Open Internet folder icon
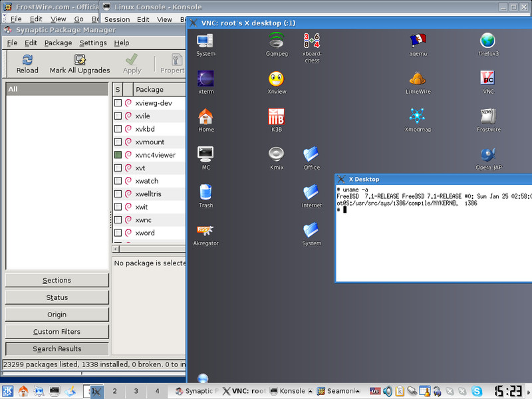This screenshot has height=399, width=532. coord(311,192)
